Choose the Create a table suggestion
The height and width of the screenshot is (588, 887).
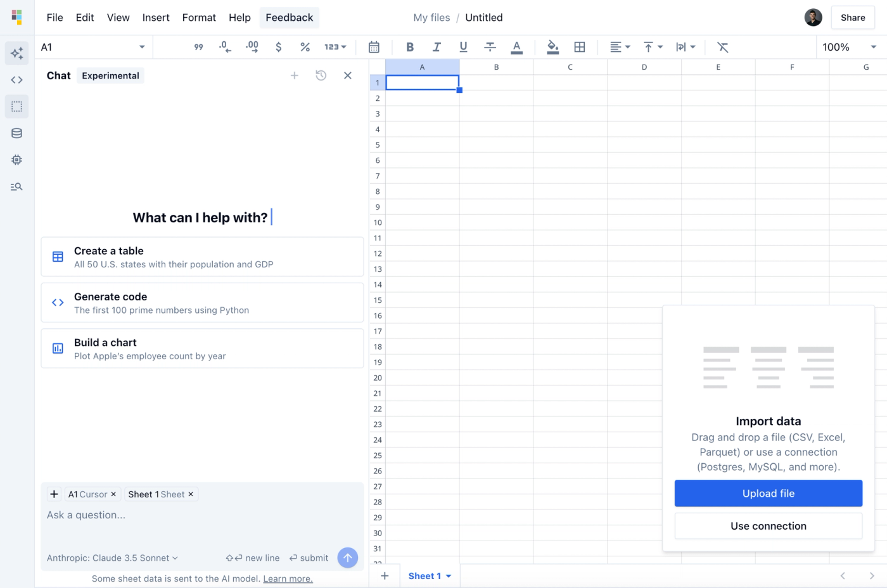click(x=202, y=257)
